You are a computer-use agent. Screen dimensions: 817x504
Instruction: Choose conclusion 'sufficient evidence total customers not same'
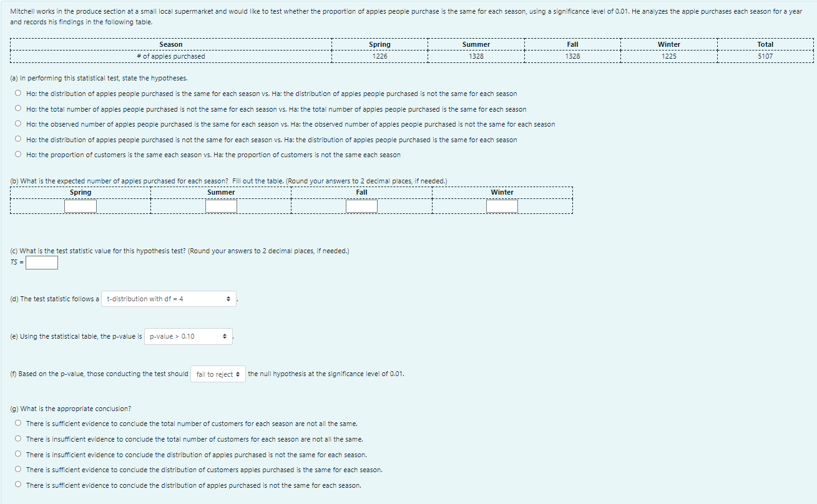pyautogui.click(x=19, y=424)
